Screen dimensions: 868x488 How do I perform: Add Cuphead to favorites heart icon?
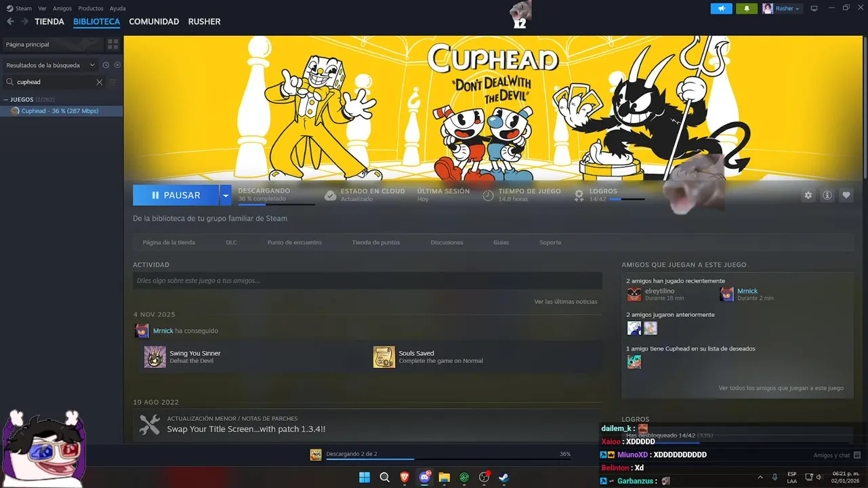click(846, 195)
